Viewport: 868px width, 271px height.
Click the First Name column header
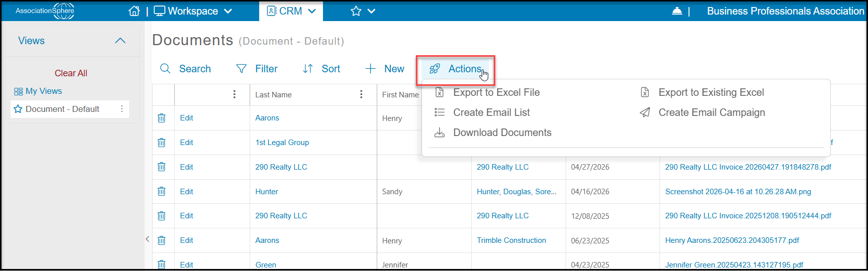coord(400,95)
